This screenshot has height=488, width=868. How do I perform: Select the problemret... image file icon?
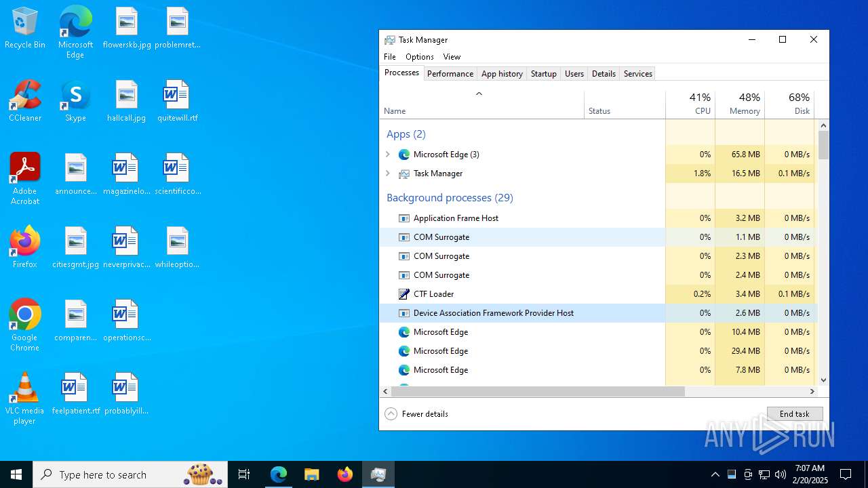point(178,28)
